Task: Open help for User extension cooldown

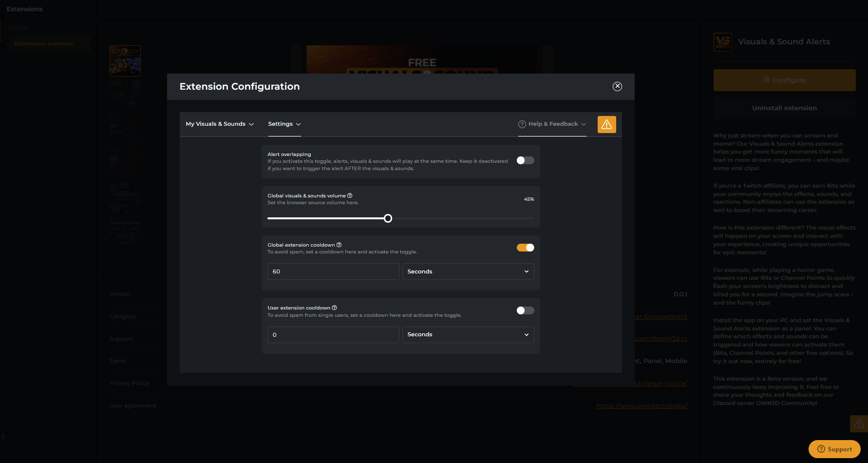Action: click(334, 308)
